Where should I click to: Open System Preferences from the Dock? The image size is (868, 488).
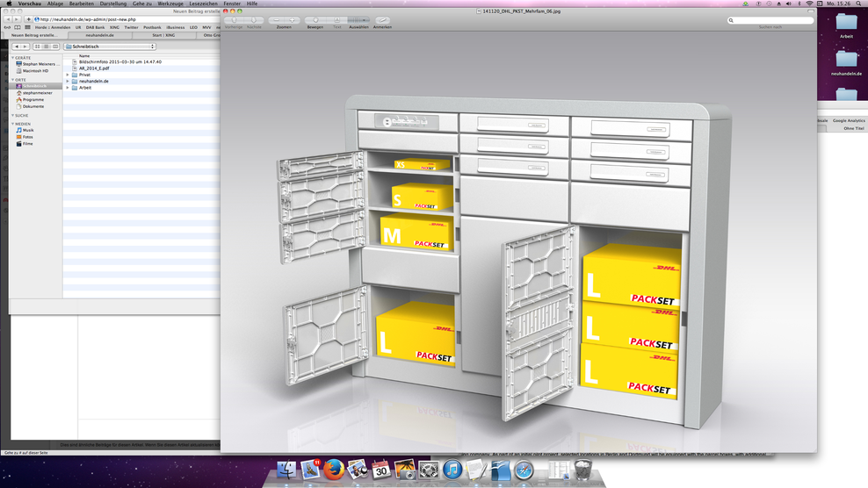[429, 470]
